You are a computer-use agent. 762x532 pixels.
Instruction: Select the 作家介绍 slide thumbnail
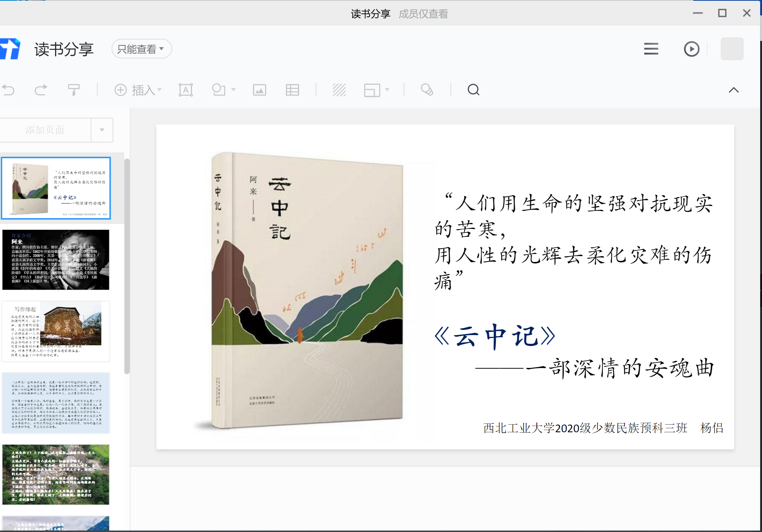[56, 260]
